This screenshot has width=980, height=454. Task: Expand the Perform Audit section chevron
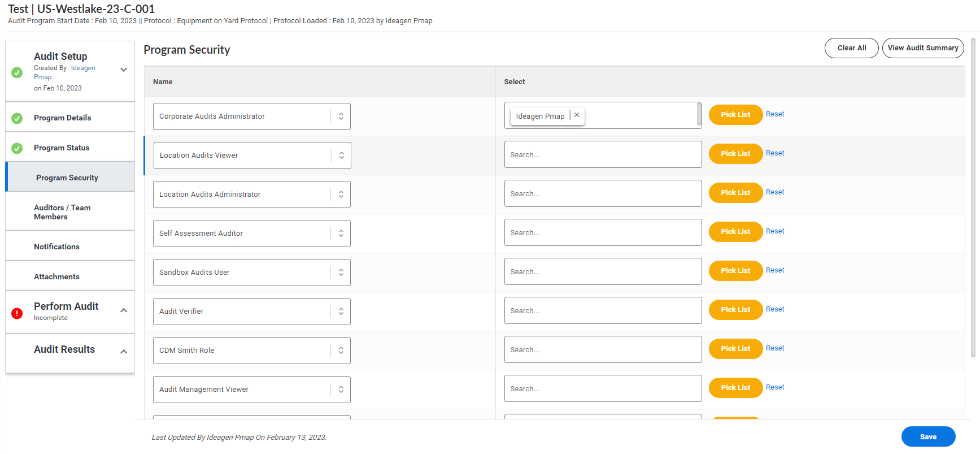pos(124,310)
